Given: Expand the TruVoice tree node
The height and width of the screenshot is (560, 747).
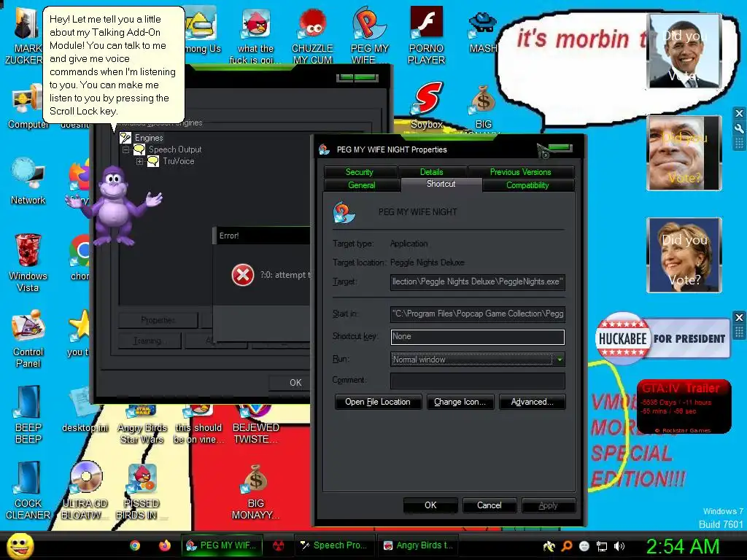Looking at the screenshot, I should (139, 161).
